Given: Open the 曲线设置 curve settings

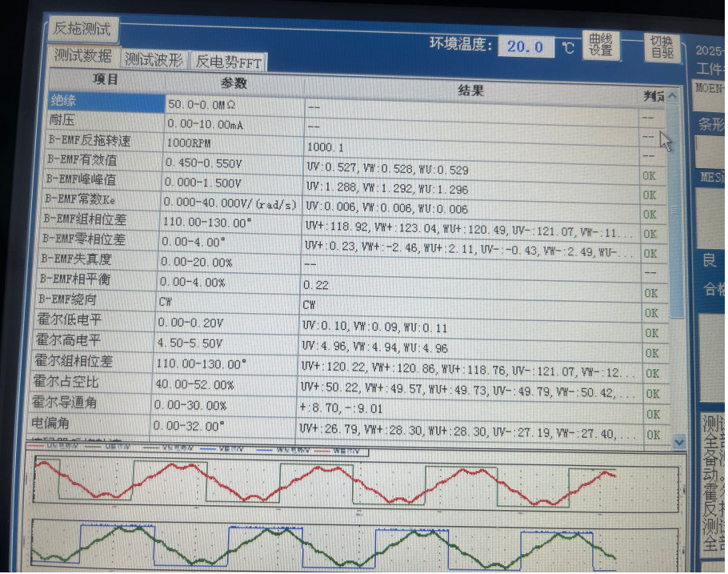Looking at the screenshot, I should click(601, 45).
